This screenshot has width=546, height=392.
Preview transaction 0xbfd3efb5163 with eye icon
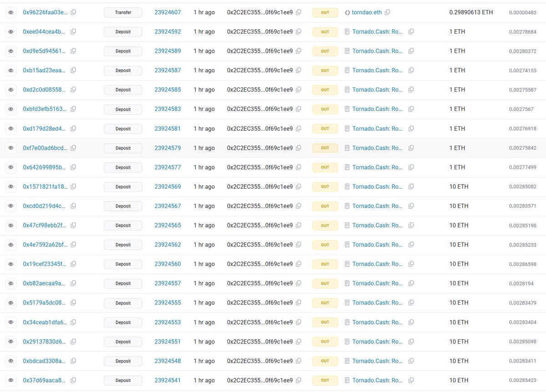pos(11,109)
